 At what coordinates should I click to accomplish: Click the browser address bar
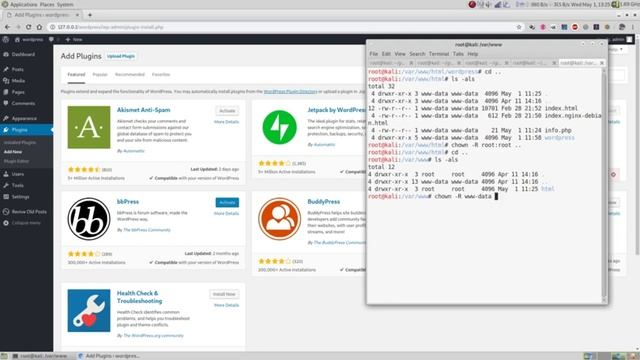282,27
